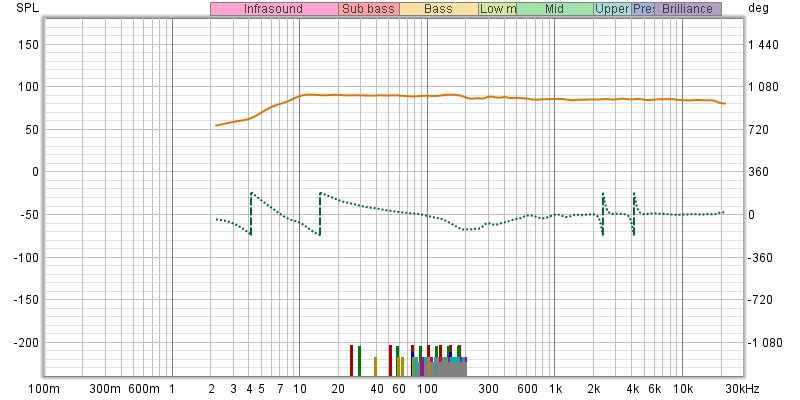Click the 100m frequency label
The height and width of the screenshot is (400, 800).
44,389
